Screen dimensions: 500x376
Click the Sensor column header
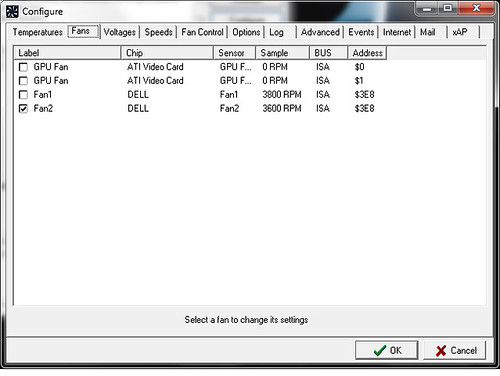tap(234, 53)
